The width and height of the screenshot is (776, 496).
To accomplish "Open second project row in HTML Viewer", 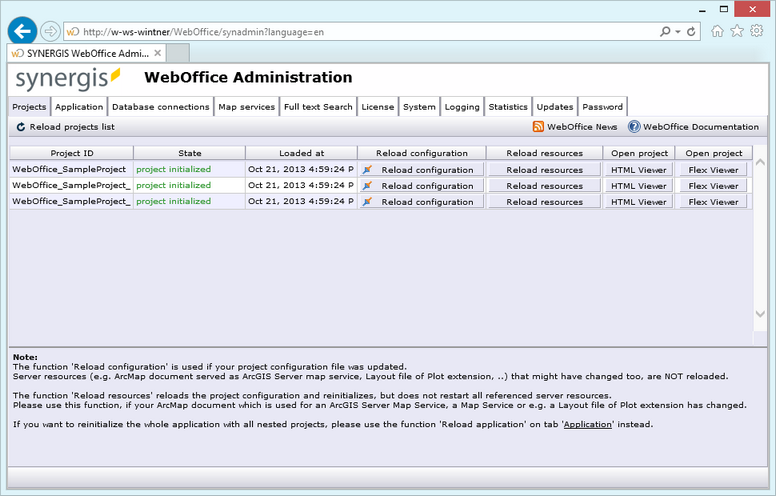I will pyautogui.click(x=638, y=186).
